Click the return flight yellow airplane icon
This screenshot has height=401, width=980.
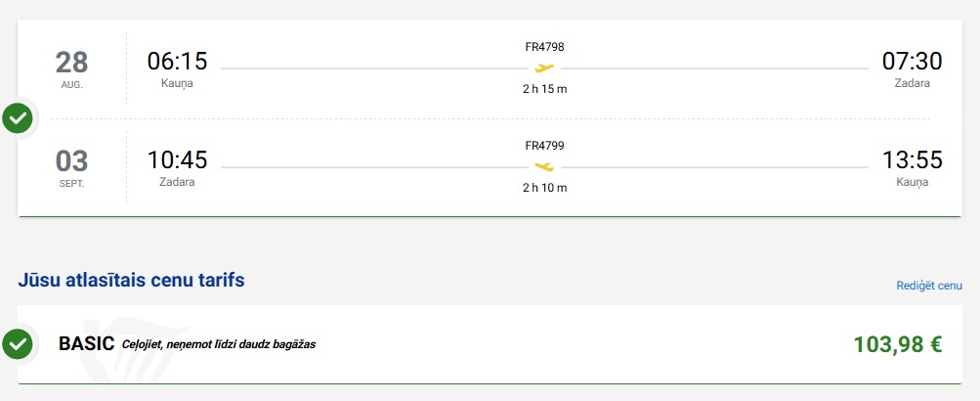tap(544, 167)
